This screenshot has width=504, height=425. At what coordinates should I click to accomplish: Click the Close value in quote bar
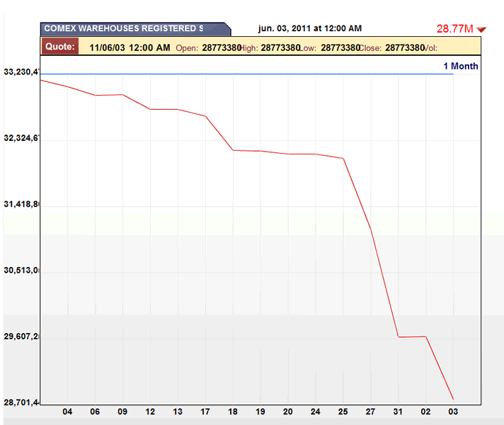405,47
